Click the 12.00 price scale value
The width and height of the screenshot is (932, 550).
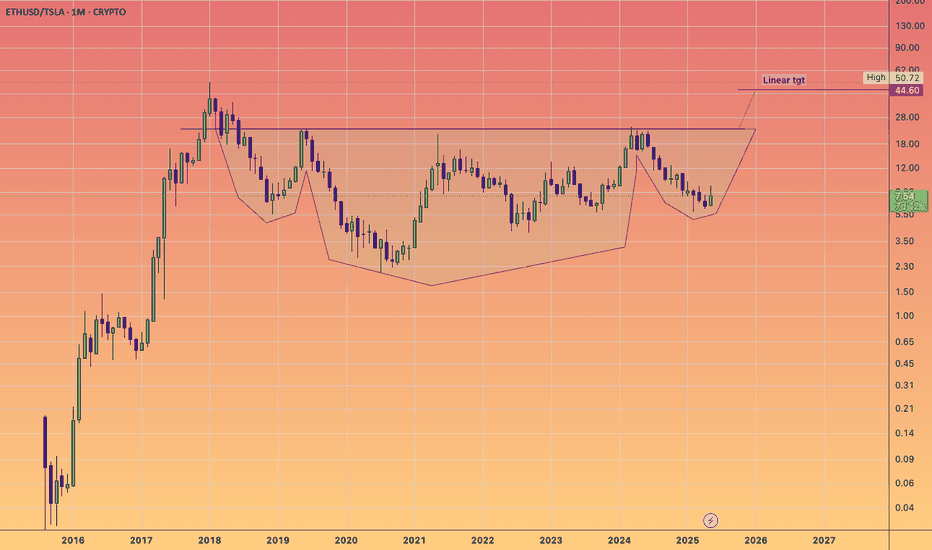pos(907,168)
